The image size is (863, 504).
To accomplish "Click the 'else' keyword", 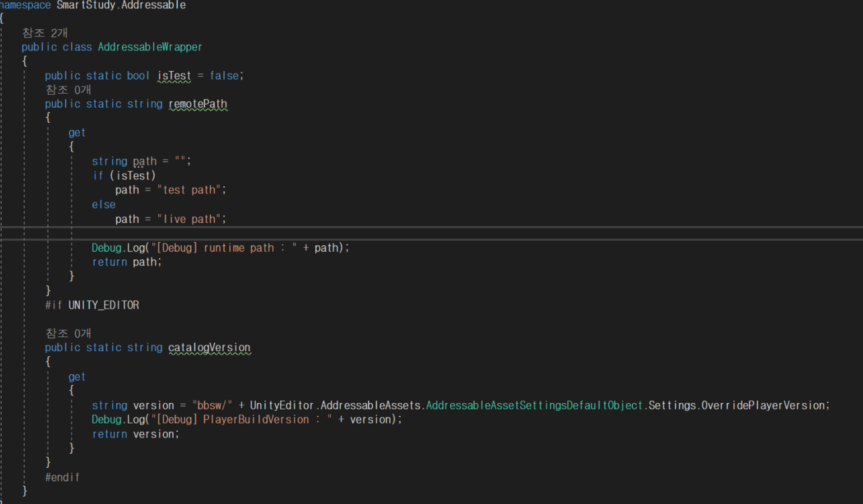I will (104, 205).
